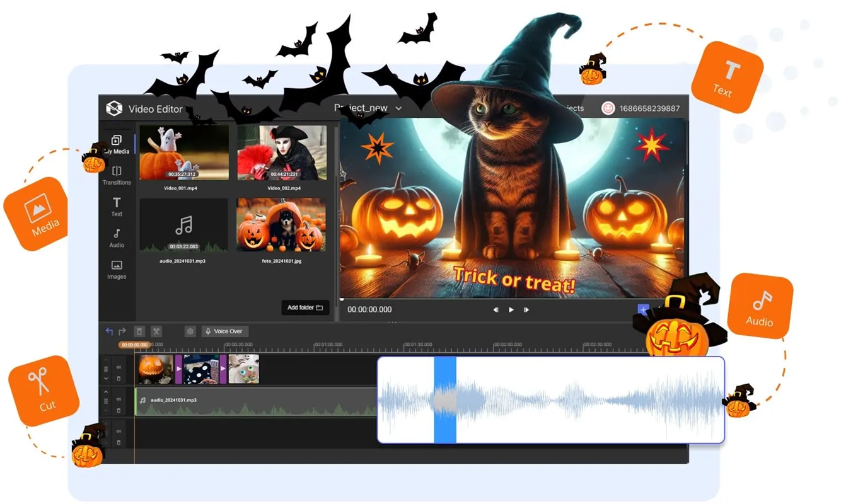Click the Video_002.mp4 file name
Viewport: 841px width, 504px height.
(x=284, y=188)
